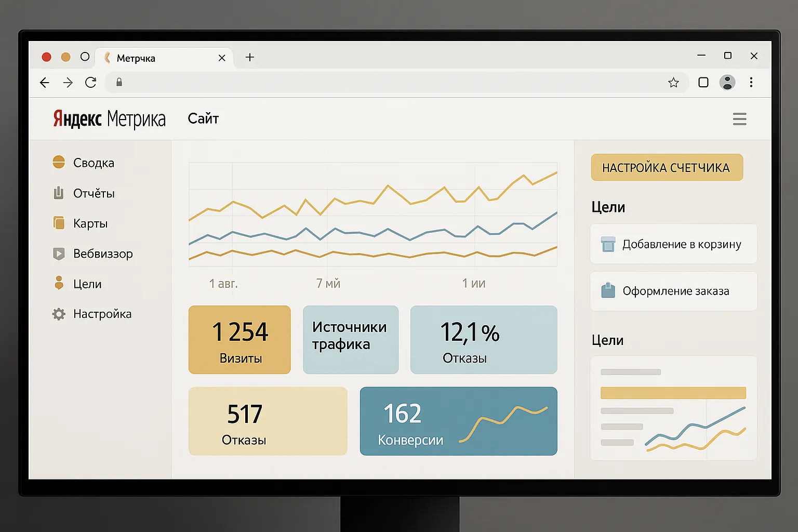Viewport: 798px width, 532px height.
Task: Open the hamburger menu icon
Action: coord(739,119)
